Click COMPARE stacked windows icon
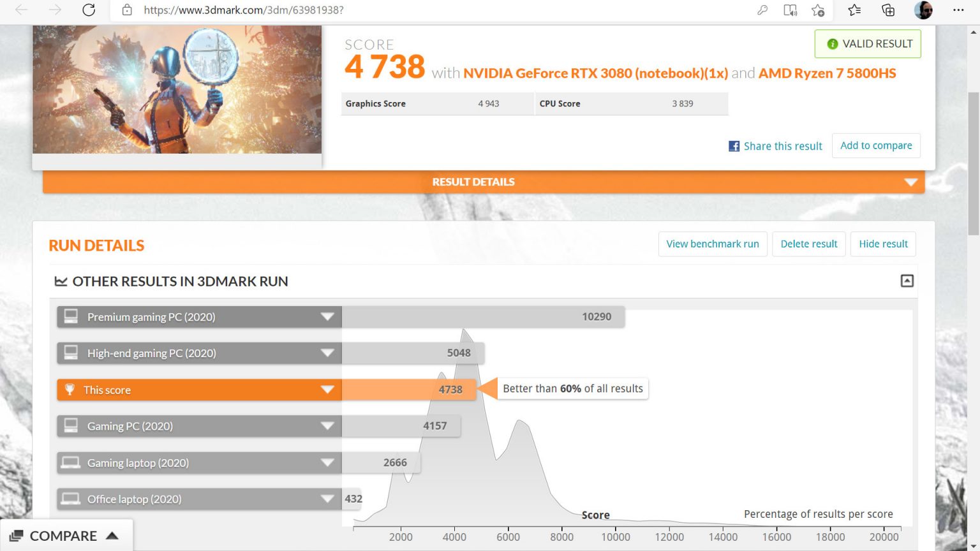 (x=17, y=536)
